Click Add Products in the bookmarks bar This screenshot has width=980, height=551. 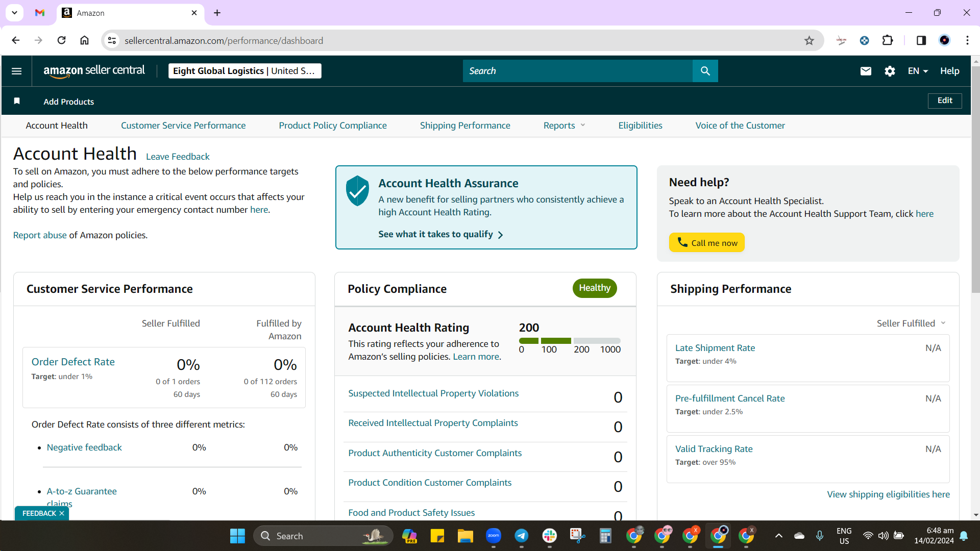click(69, 102)
